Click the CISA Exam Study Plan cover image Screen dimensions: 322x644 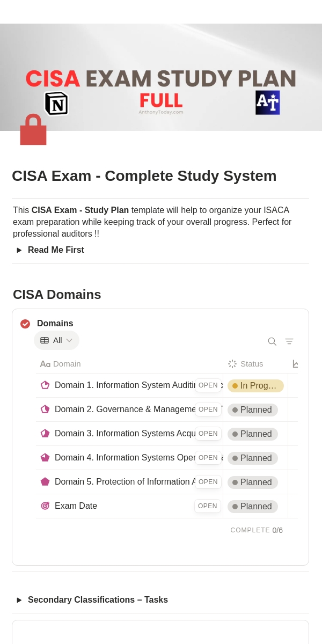coord(161,77)
